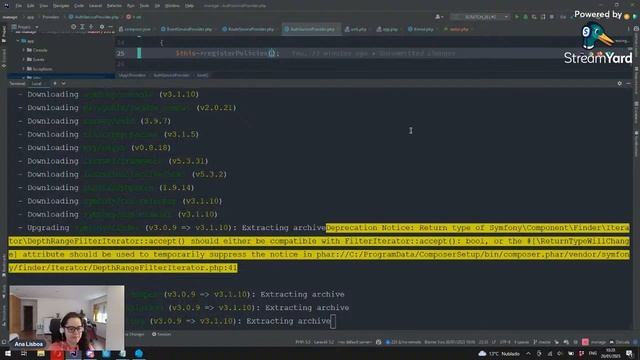This screenshot has height=360, width=640.
Task: Open Terminal panel settings gear
Action: click(x=620, y=84)
